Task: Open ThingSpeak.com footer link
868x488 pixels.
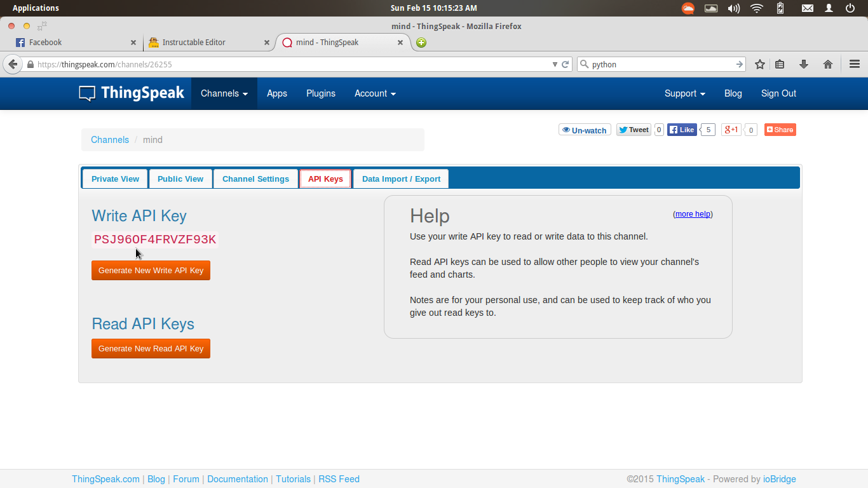Action: (x=105, y=479)
